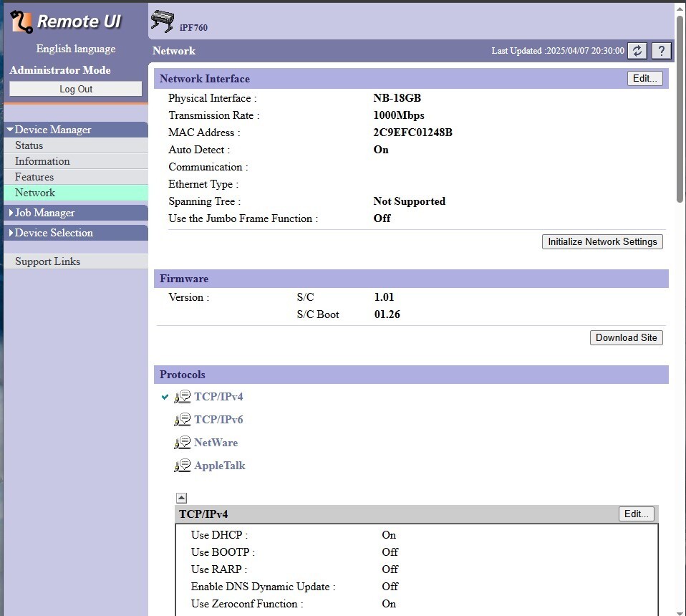Select Information in the Device Manager menu
686x616 pixels.
(x=42, y=161)
